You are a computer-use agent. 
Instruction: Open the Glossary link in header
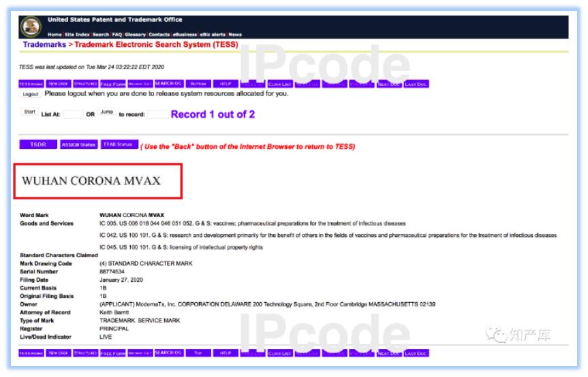pos(135,34)
